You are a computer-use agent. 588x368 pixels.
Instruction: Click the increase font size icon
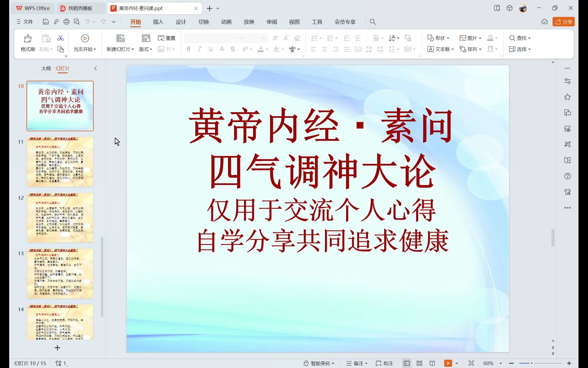click(x=276, y=38)
